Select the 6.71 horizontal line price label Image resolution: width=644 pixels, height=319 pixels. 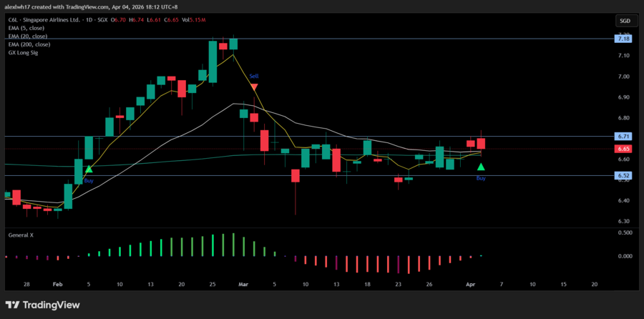point(623,136)
